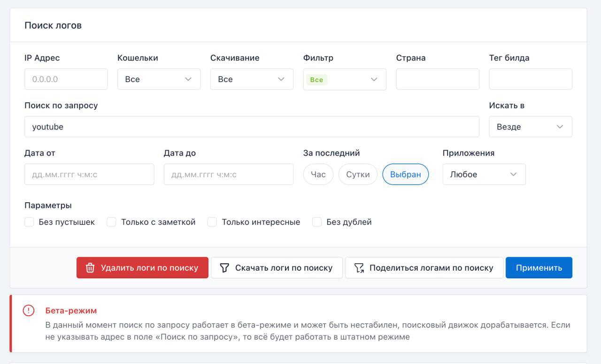This screenshot has width=601, height=364.
Task: Click the IP Адрес input field
Action: point(66,79)
